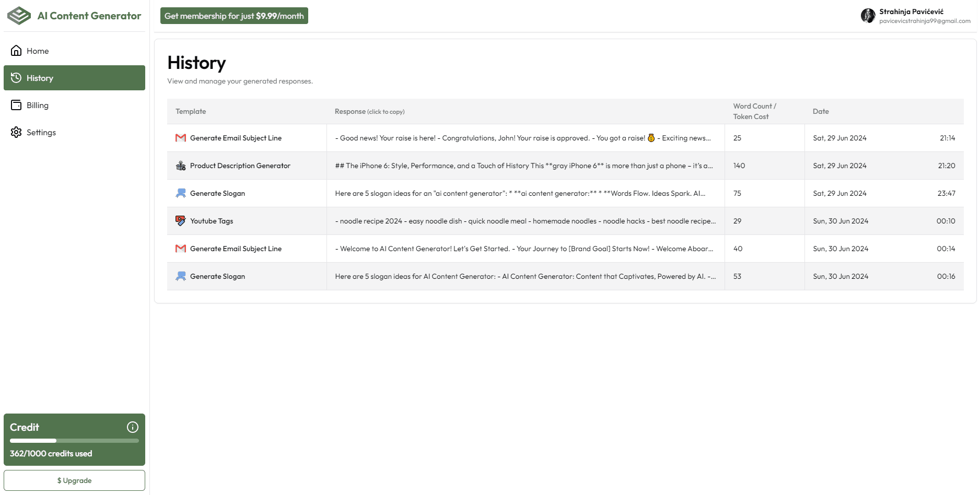Click Word Count / Token Cost header
Image resolution: width=980 pixels, height=495 pixels.
pyautogui.click(x=754, y=111)
